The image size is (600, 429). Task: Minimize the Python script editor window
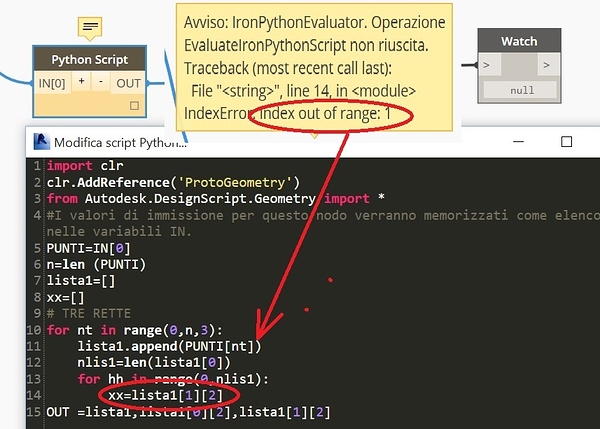[518, 142]
